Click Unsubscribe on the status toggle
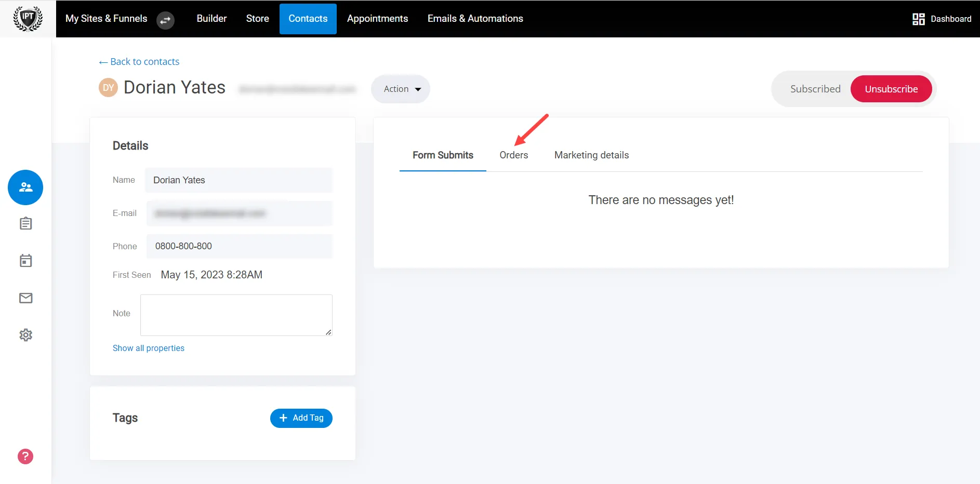Screen dimensions: 980x484 tap(891, 88)
